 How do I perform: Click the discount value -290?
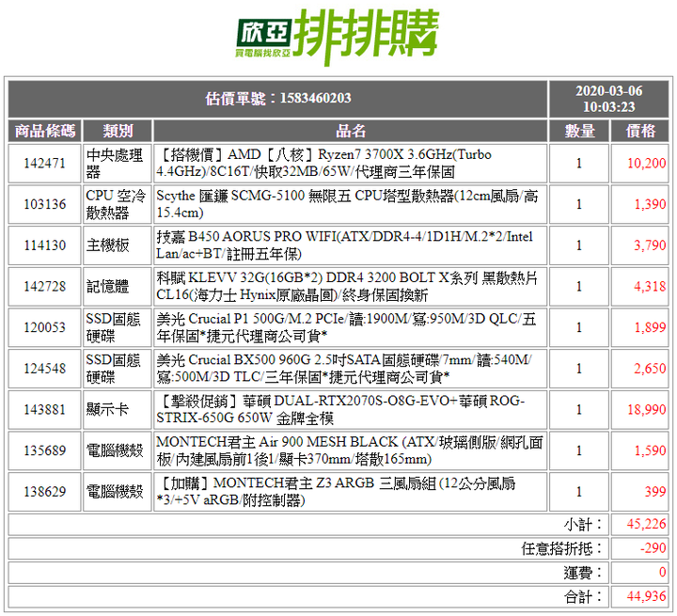point(653,548)
